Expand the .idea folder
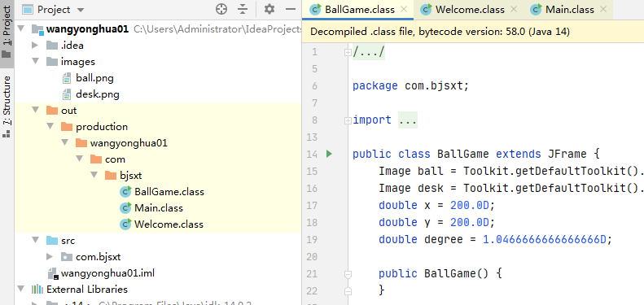 click(35, 46)
